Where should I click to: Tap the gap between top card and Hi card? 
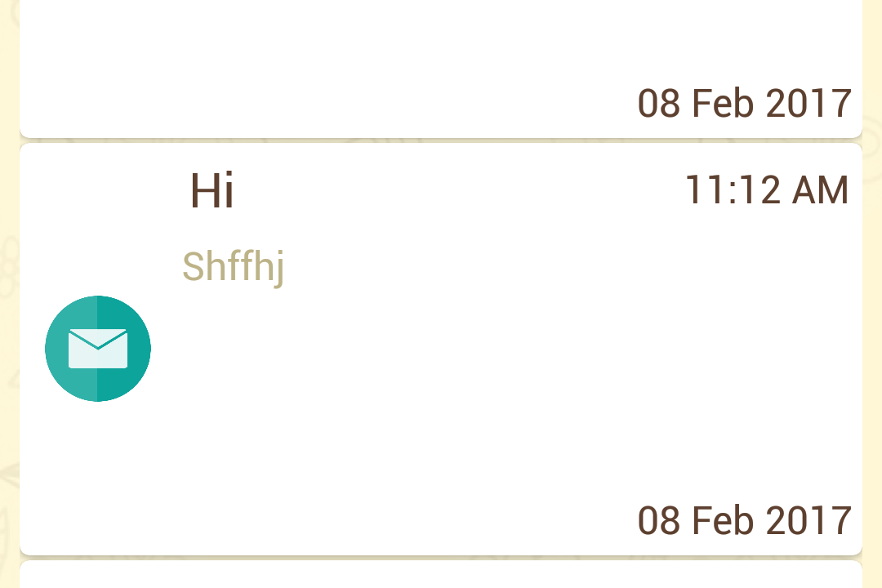[441, 140]
